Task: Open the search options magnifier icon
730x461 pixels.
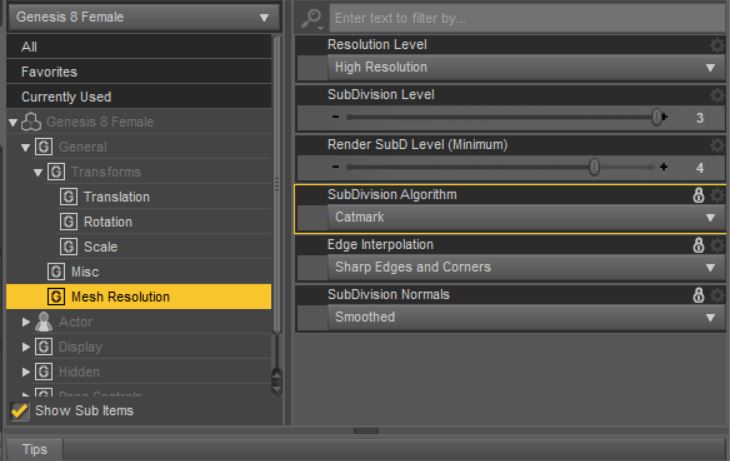Action: (312, 19)
